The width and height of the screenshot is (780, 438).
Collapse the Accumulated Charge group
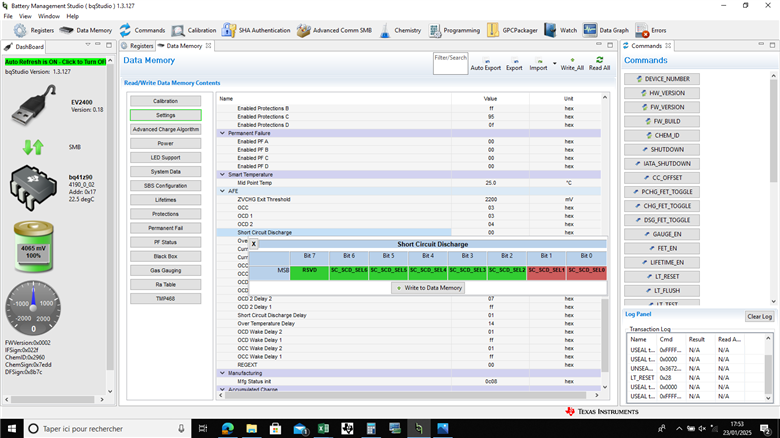(x=222, y=389)
